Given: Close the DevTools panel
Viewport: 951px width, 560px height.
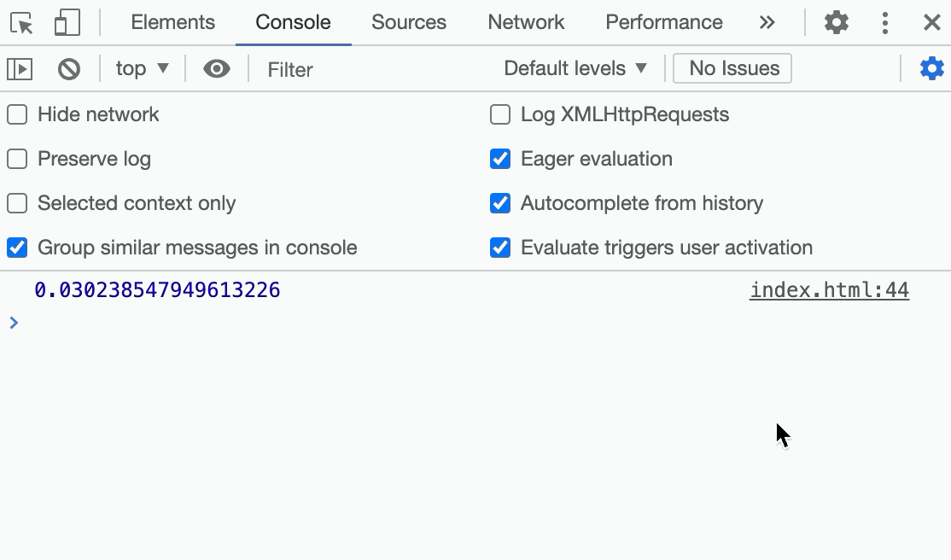Looking at the screenshot, I should [x=931, y=23].
